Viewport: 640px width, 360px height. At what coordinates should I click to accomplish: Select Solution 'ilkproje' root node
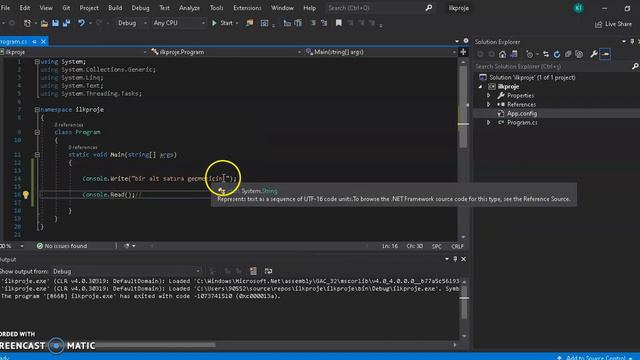point(532,78)
